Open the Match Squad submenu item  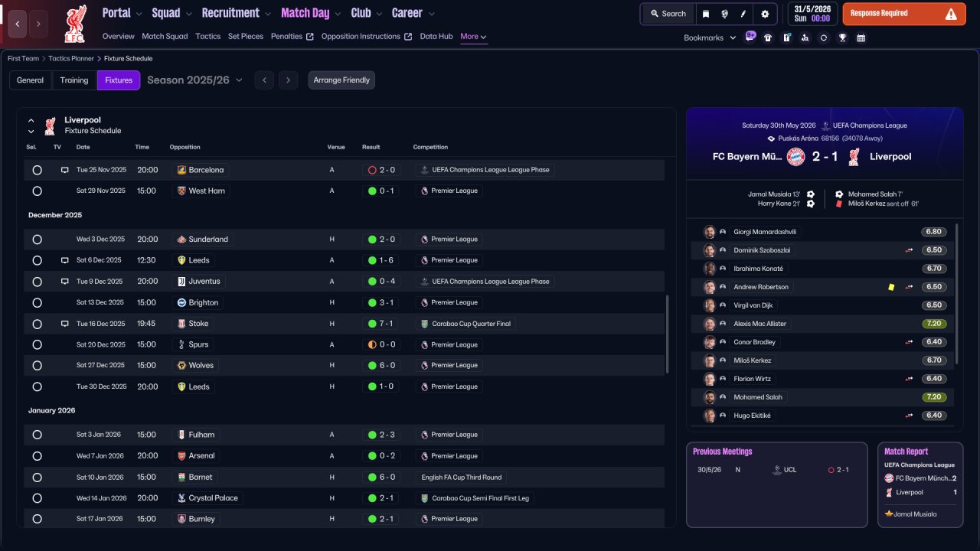165,37
